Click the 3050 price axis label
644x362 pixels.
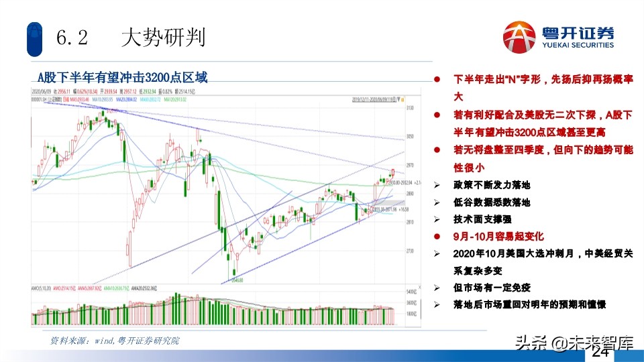410,136
